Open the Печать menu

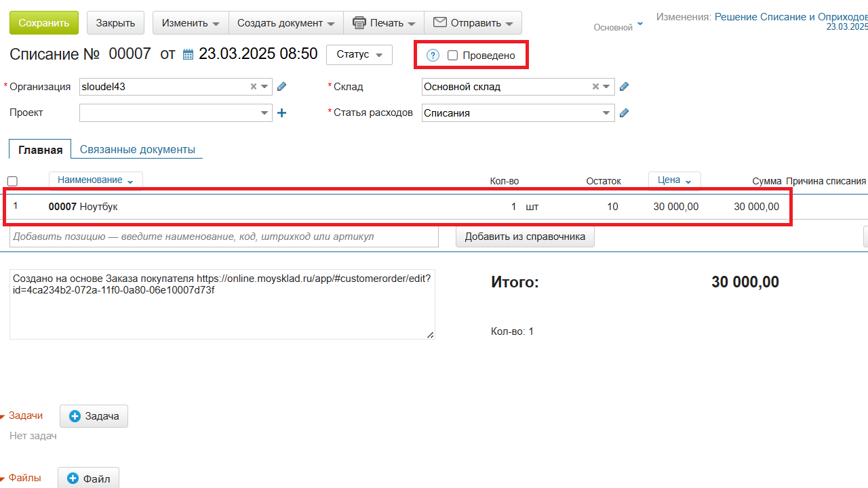coord(383,22)
